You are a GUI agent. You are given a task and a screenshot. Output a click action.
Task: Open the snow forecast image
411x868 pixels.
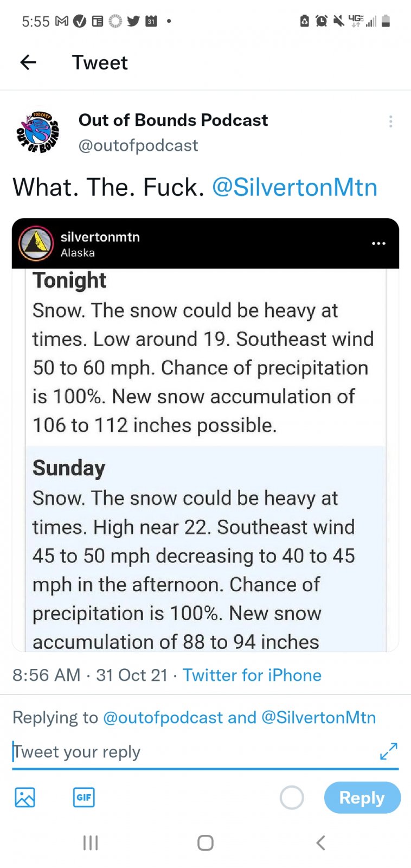pyautogui.click(x=206, y=461)
